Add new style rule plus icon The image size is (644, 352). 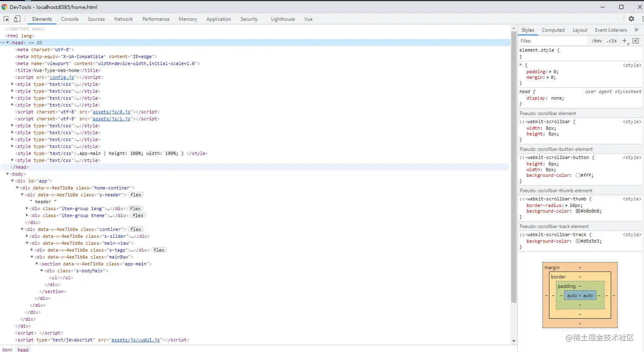click(x=625, y=41)
